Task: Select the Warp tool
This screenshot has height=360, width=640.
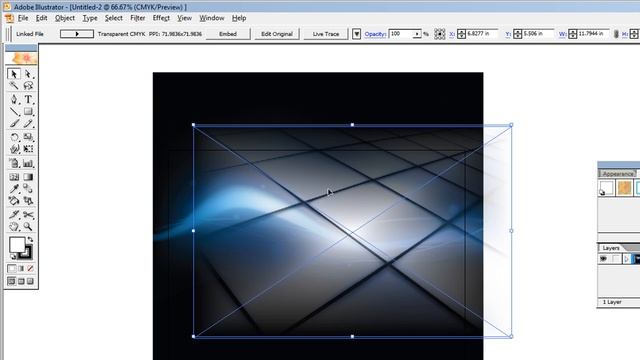Action: pos(14,149)
